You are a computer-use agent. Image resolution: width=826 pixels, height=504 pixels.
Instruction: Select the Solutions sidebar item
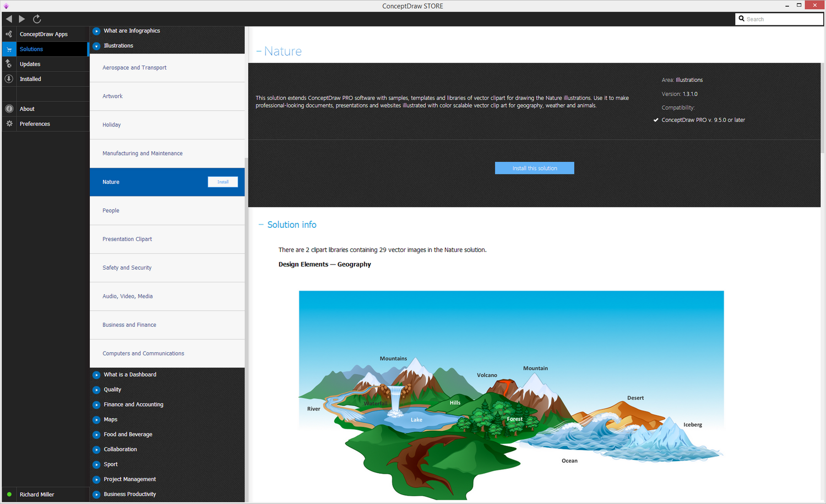[45, 49]
